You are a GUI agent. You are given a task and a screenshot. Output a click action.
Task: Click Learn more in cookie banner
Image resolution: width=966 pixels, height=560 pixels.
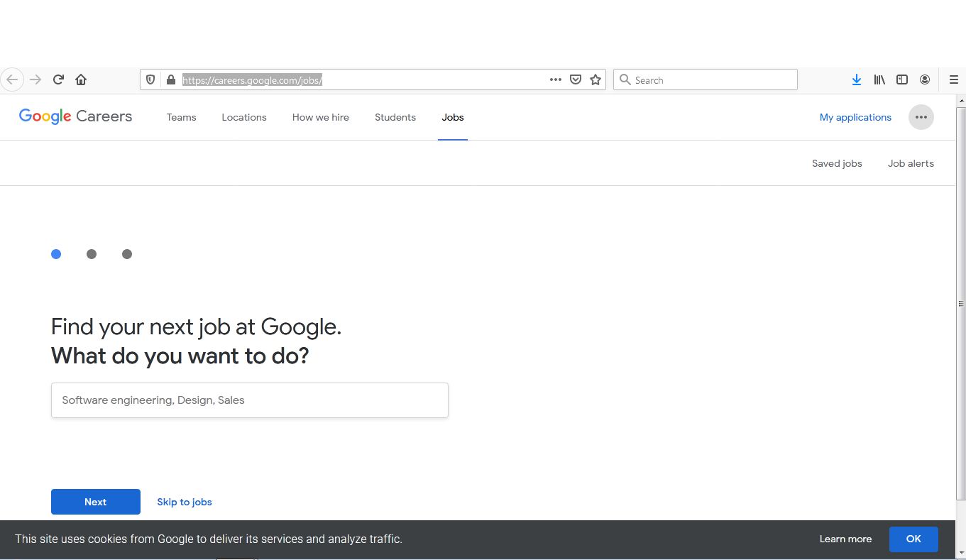(845, 539)
